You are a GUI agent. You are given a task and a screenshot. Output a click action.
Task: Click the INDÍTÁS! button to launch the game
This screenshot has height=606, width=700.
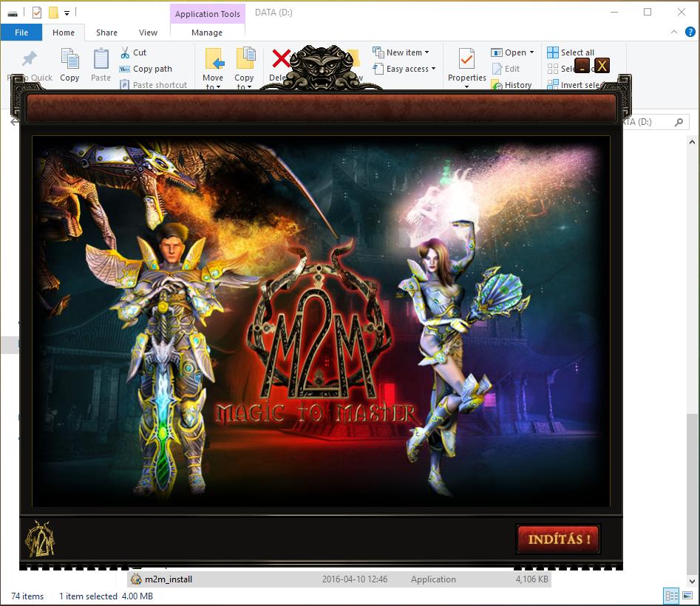coord(559,539)
